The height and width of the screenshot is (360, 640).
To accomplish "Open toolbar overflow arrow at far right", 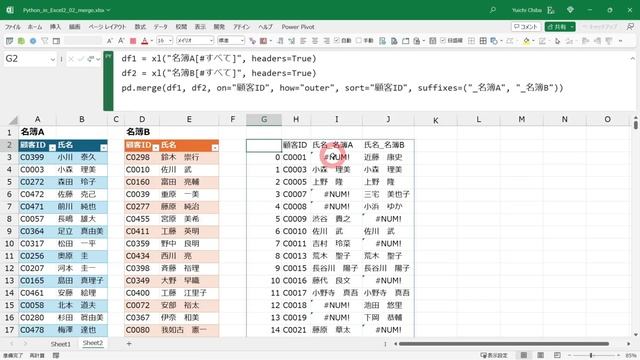I will click(620, 41).
